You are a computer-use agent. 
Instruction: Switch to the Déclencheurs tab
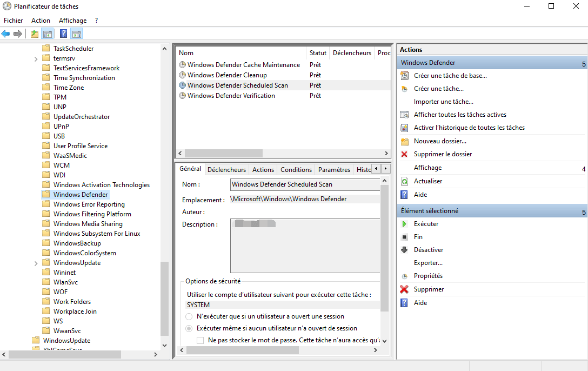(226, 170)
